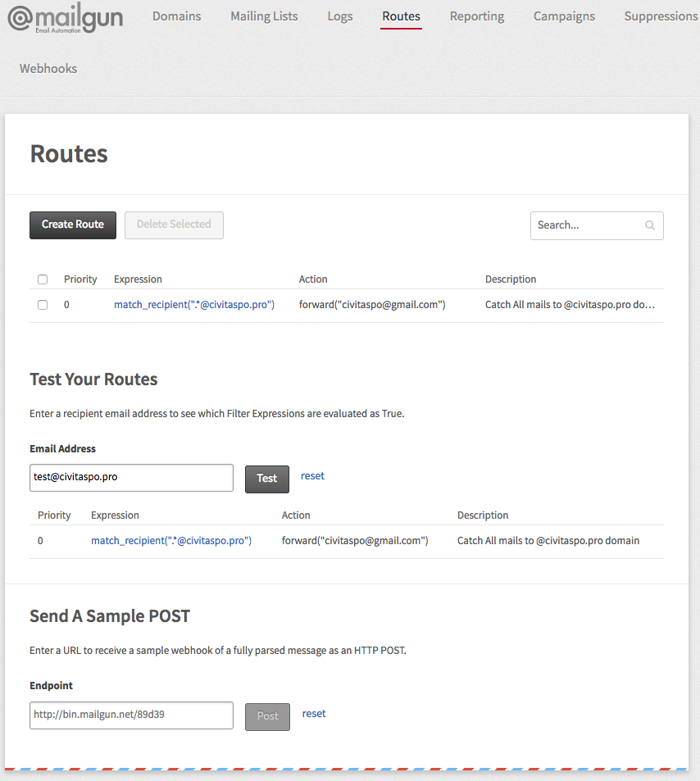Image resolution: width=700 pixels, height=781 pixels.
Task: Click the Email Address input field
Action: (131, 478)
